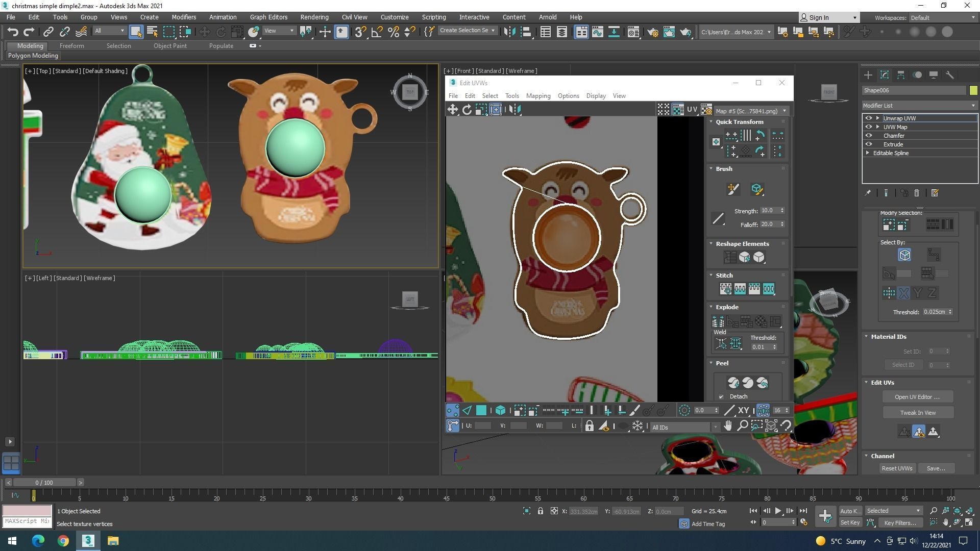Click the ViewCube in Top viewport
980x551 pixels.
pos(410,92)
